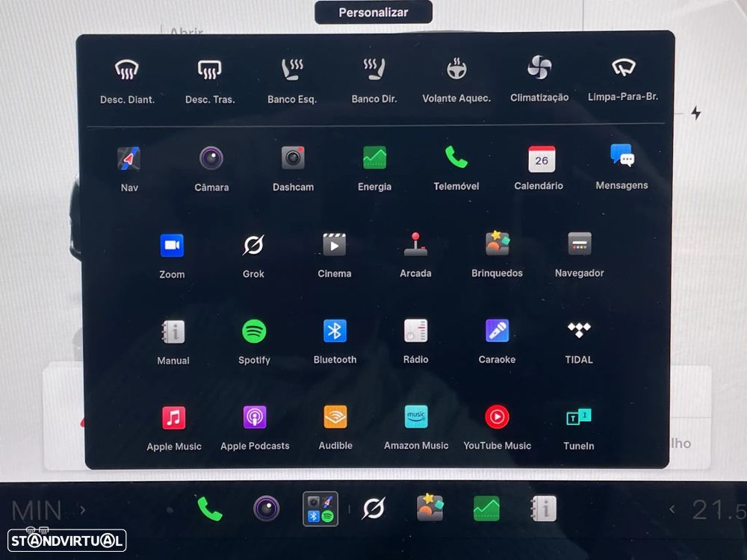Open YouTube Music

[x=497, y=417]
